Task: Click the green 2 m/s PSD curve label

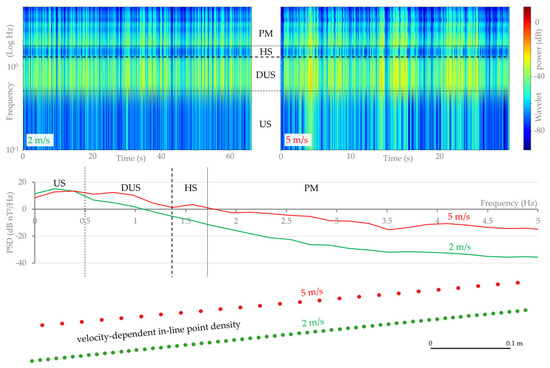Action: [x=460, y=247]
